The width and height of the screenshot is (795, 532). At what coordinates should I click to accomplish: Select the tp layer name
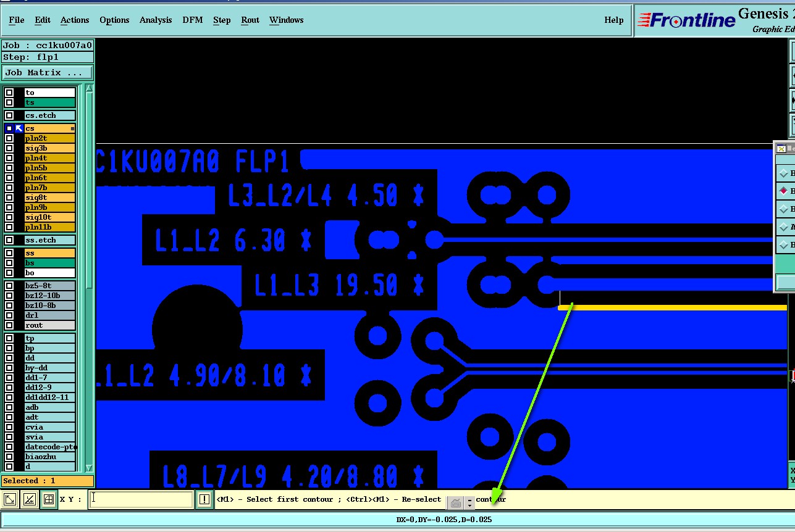click(x=49, y=338)
